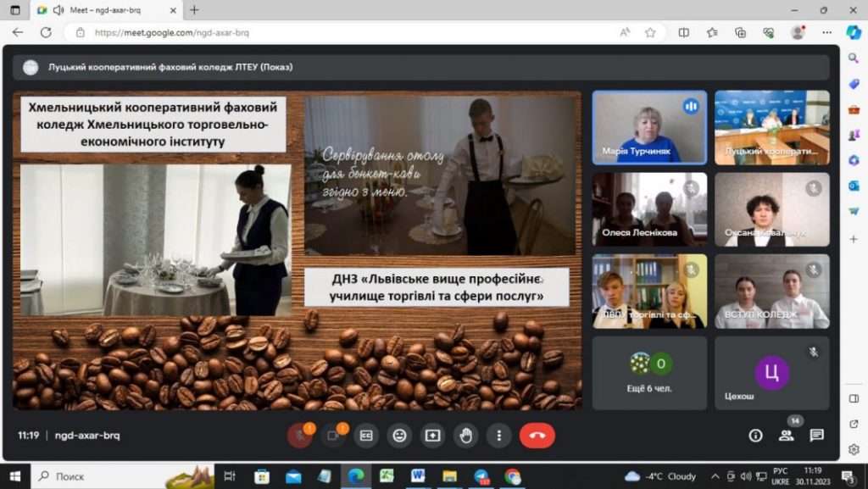This screenshot has width=868, height=489.
Task: Select Марія Турчиняк video tile
Action: pos(649,127)
